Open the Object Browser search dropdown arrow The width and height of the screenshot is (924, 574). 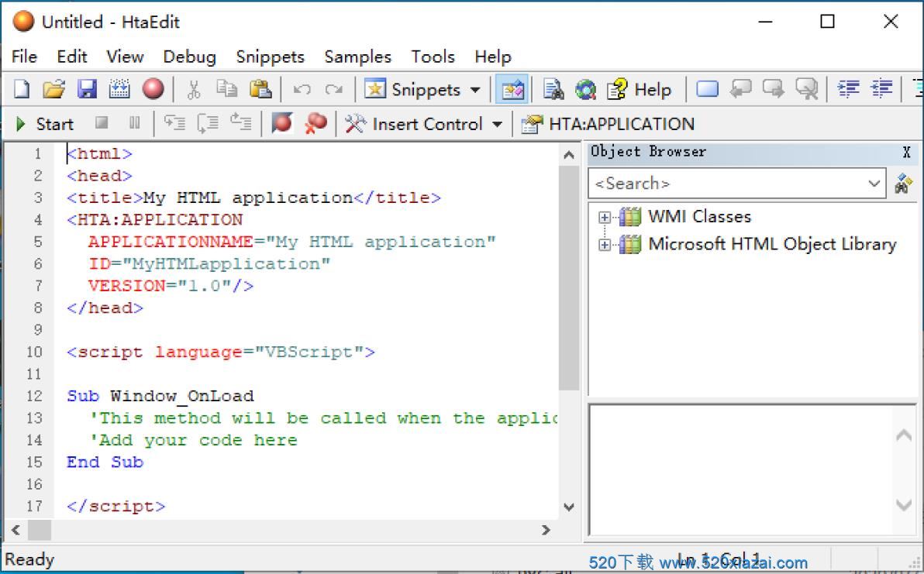pyautogui.click(x=874, y=184)
